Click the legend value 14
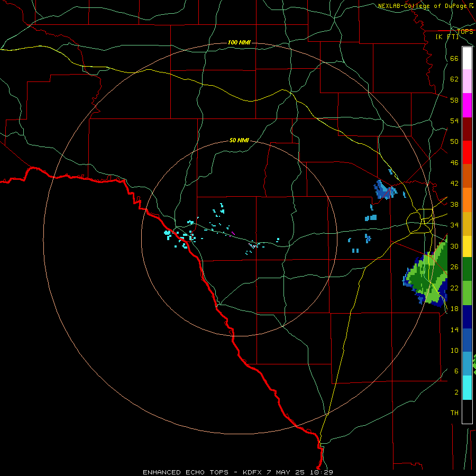Image resolution: width=476 pixels, height=476 pixels. 454,329
